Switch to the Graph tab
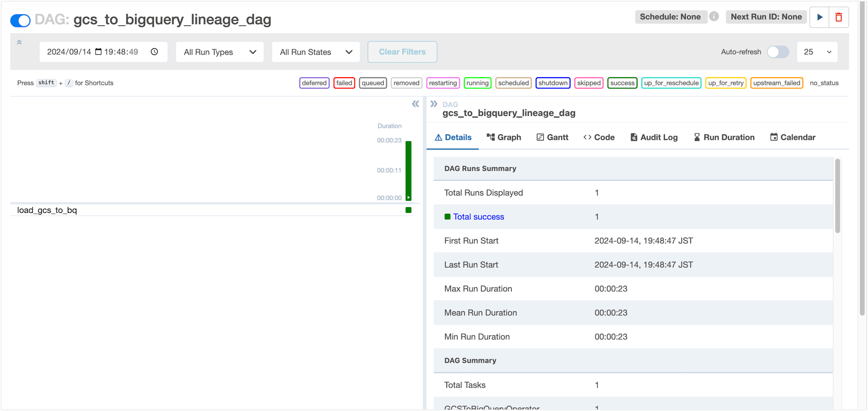This screenshot has height=411, width=868. point(503,137)
